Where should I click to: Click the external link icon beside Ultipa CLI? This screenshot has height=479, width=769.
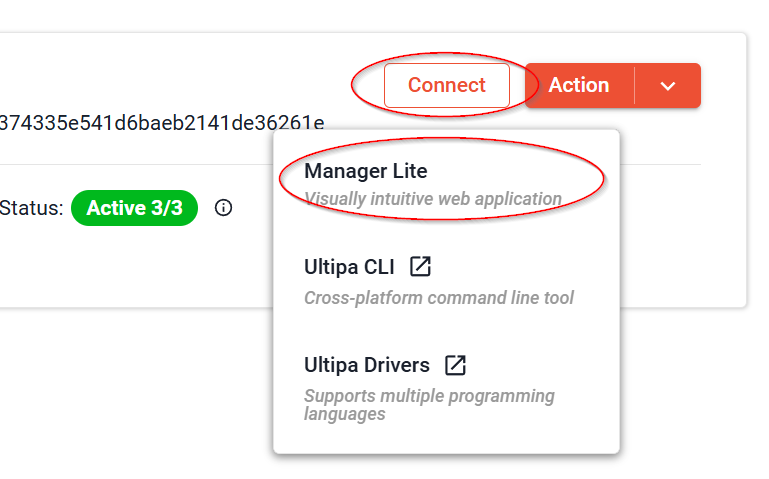[421, 266]
